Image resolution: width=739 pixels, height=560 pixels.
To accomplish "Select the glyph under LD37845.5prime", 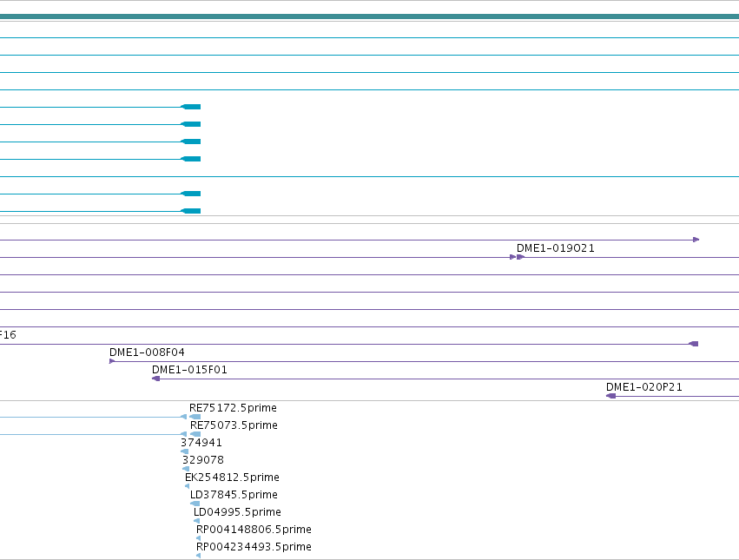I will [x=195, y=504].
